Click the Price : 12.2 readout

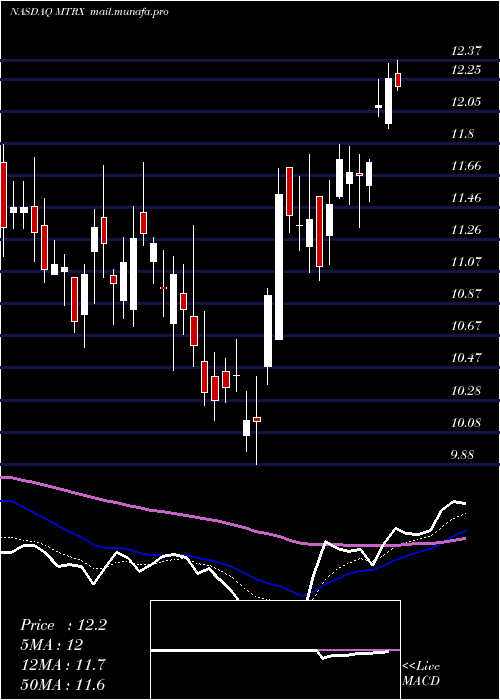[x=63, y=625]
